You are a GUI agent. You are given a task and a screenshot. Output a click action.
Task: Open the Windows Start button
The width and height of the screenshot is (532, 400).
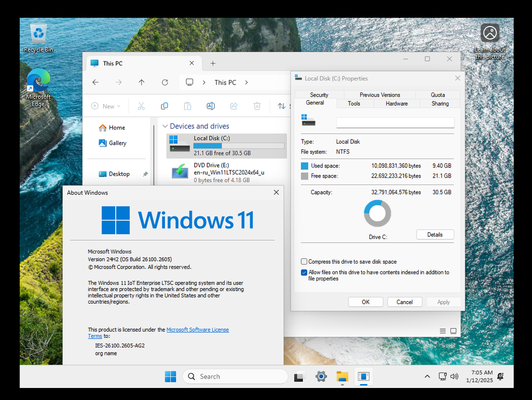coord(170,376)
